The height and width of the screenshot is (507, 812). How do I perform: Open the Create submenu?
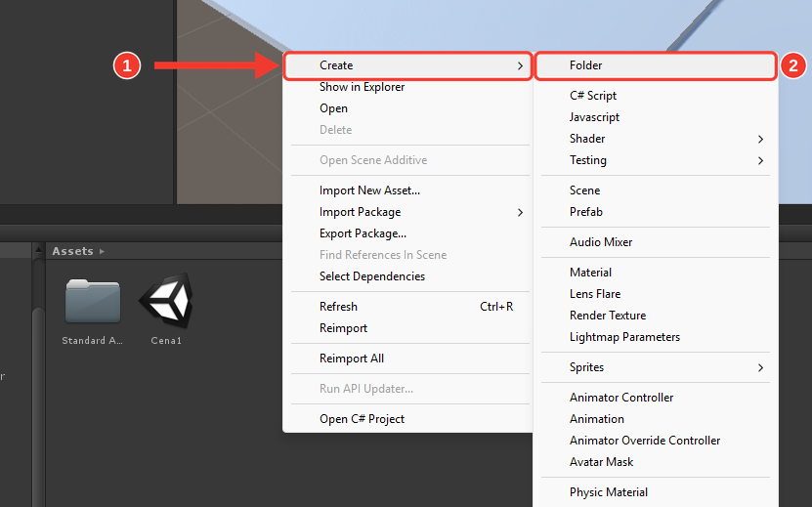point(408,65)
